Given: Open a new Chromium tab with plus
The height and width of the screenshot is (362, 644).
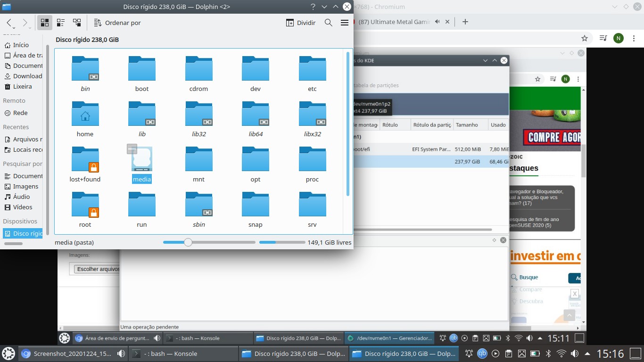Looking at the screenshot, I should [x=465, y=22].
